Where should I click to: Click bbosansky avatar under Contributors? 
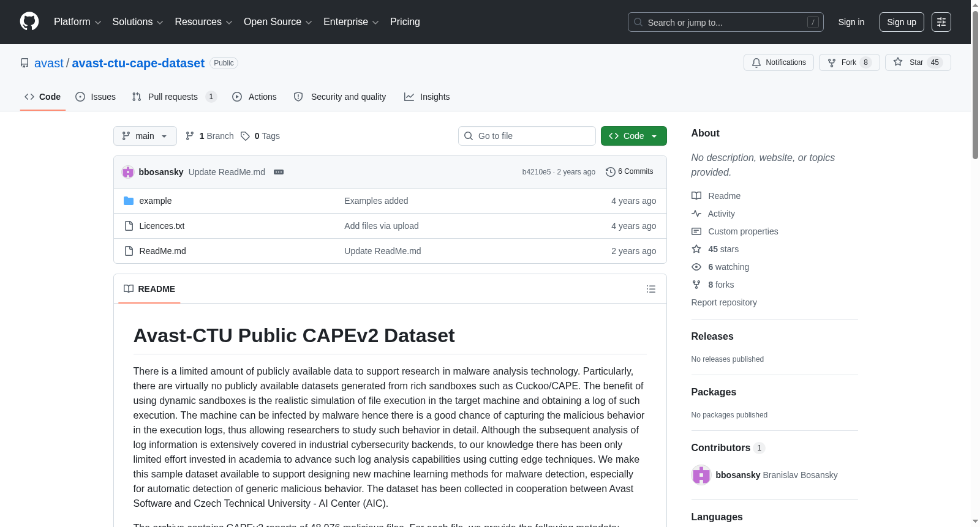[701, 475]
